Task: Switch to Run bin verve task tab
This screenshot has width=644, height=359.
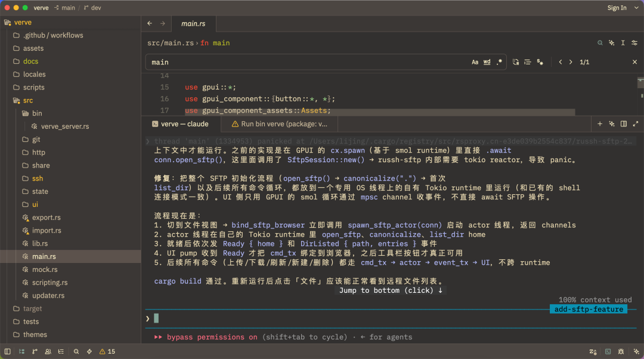Action: [x=280, y=124]
